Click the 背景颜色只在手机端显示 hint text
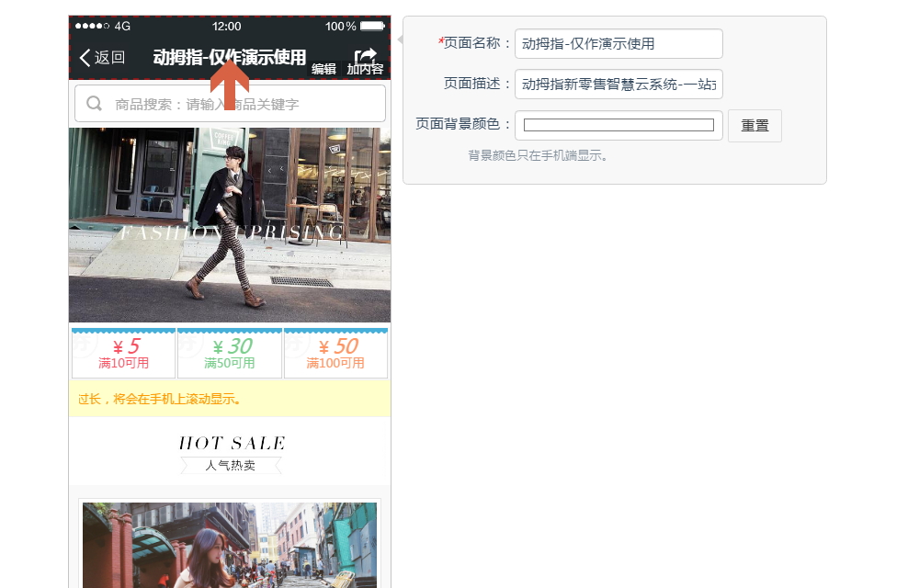 (x=538, y=156)
